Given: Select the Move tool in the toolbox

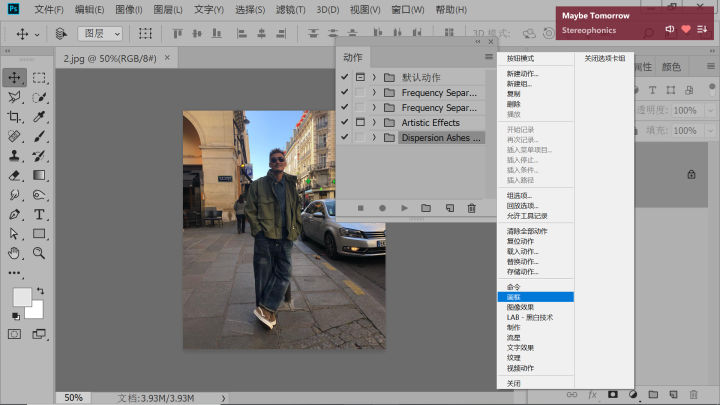Looking at the screenshot, I should [15, 77].
